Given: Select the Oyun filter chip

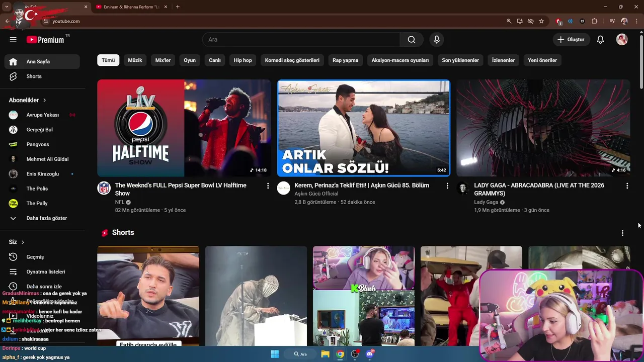Looking at the screenshot, I should click(x=190, y=60).
